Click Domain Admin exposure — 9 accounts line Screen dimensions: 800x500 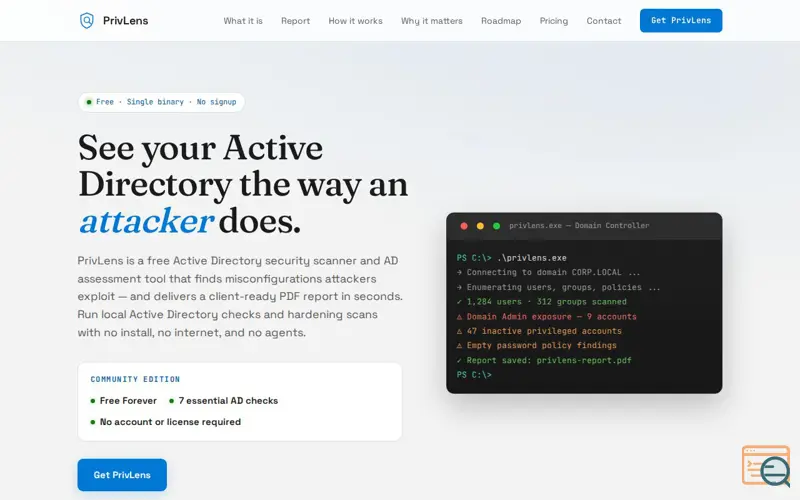click(547, 316)
